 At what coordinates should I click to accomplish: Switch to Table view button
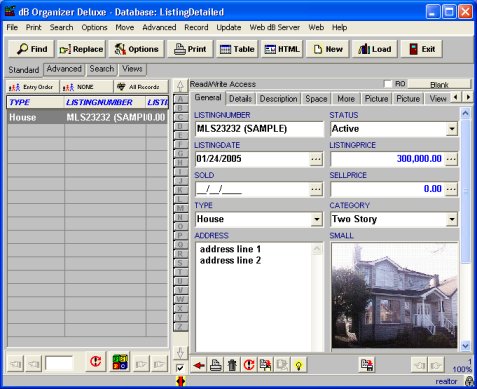click(237, 49)
